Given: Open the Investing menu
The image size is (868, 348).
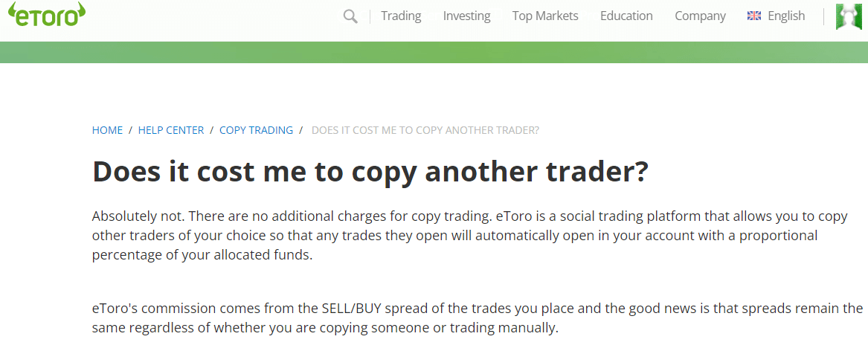Looking at the screenshot, I should [466, 16].
